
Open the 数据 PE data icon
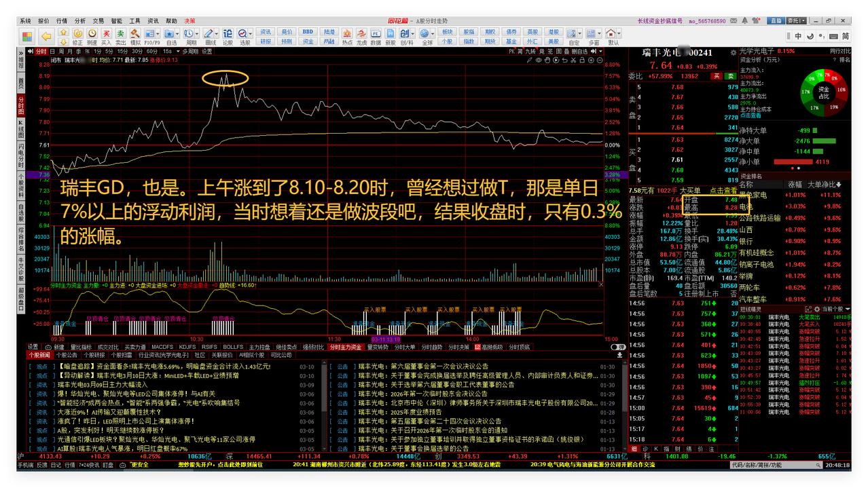click(375, 33)
